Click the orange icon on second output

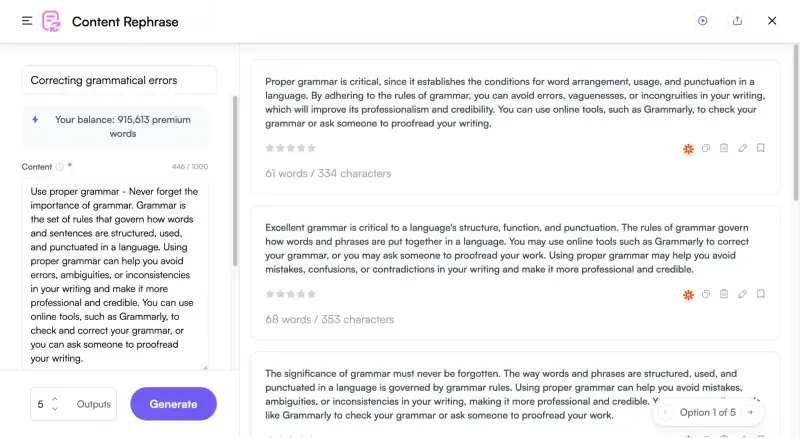pyautogui.click(x=688, y=295)
